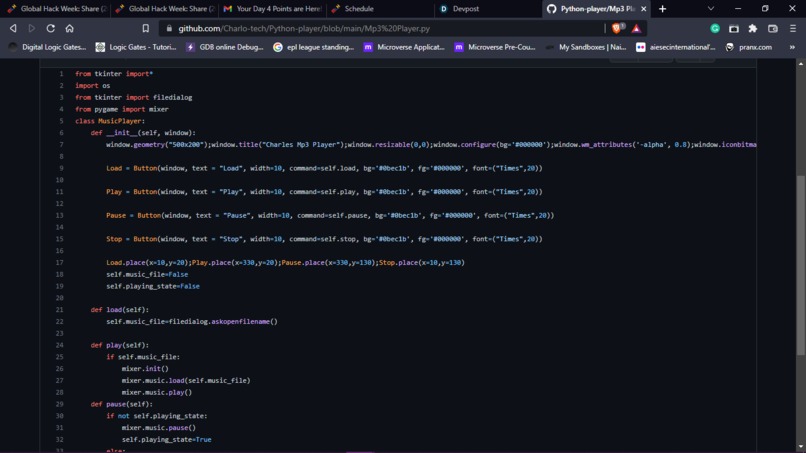Open the Grammarly extension icon
This screenshot has height=453, width=806.
click(715, 28)
